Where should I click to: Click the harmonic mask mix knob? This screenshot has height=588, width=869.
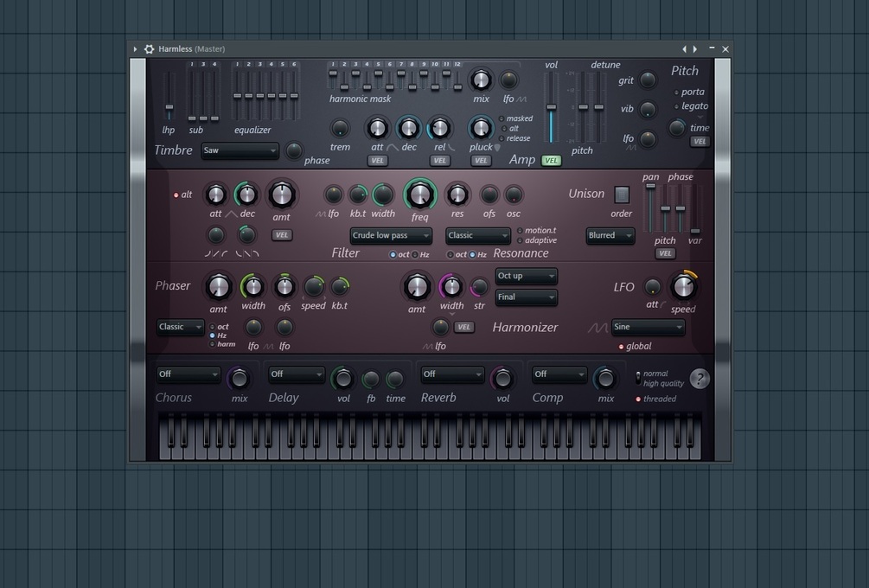point(481,80)
